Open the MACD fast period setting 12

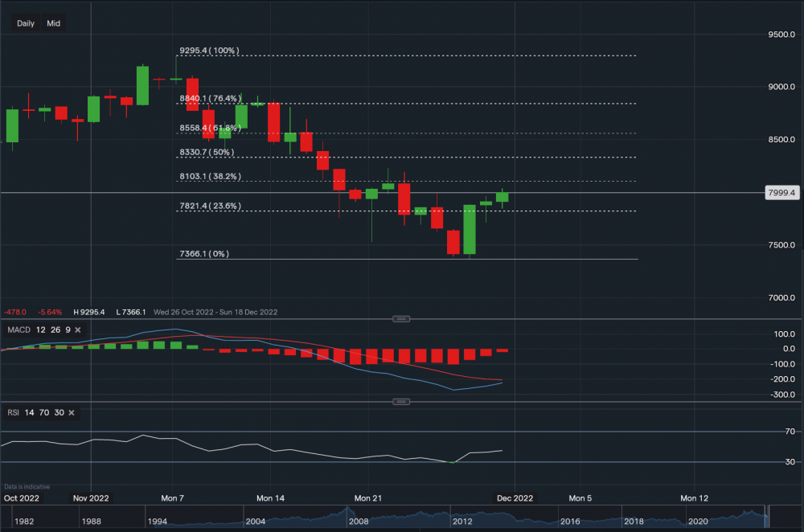coord(41,329)
